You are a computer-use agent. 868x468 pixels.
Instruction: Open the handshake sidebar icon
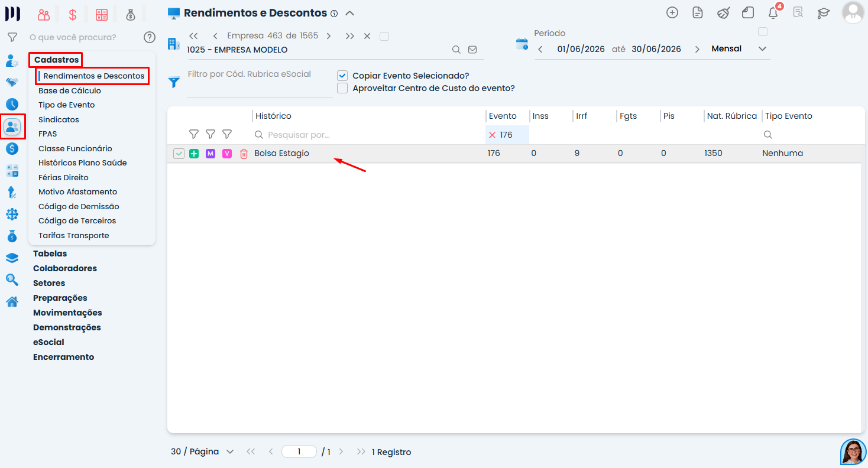click(x=12, y=82)
